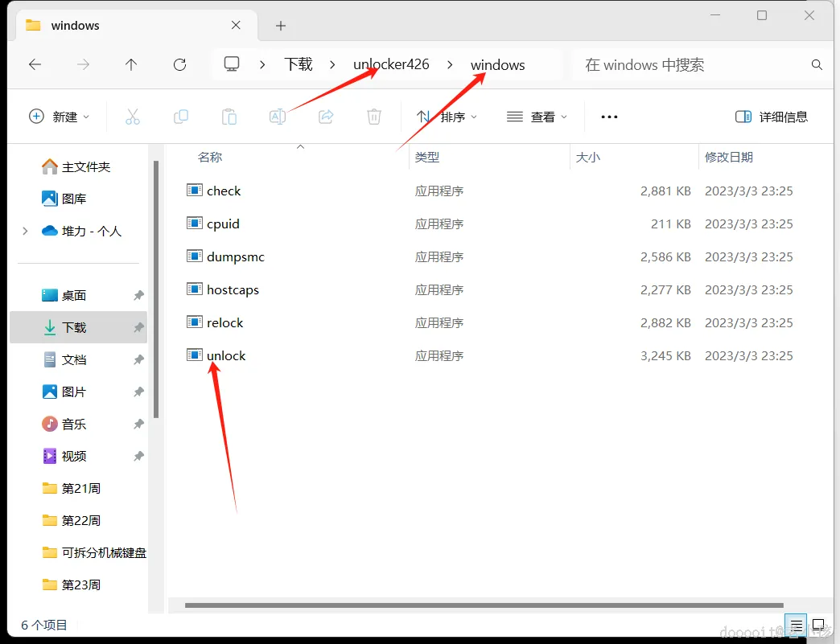Navigate to 下载 via the breadcrumb

[298, 64]
